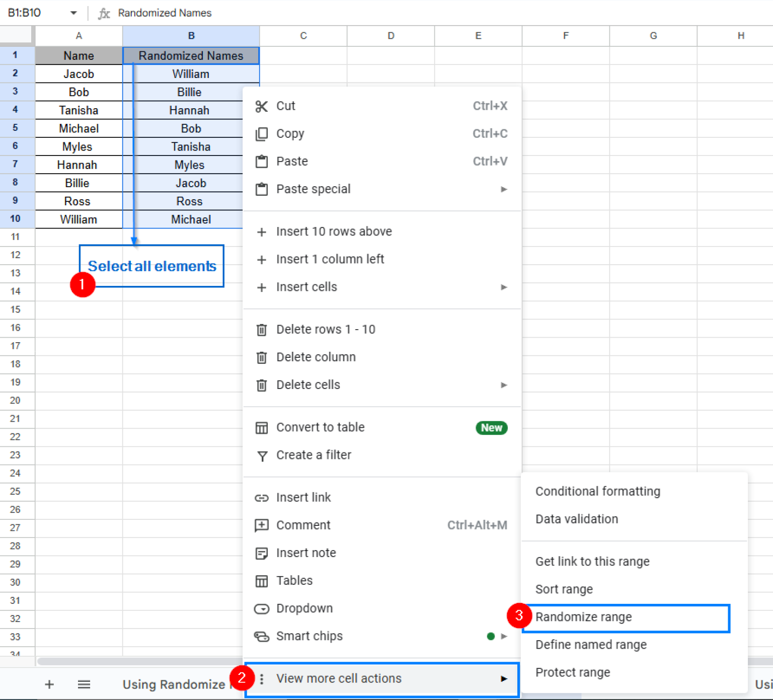This screenshot has height=700, width=773.
Task: Click the Smart chips icon
Action: coord(262,636)
